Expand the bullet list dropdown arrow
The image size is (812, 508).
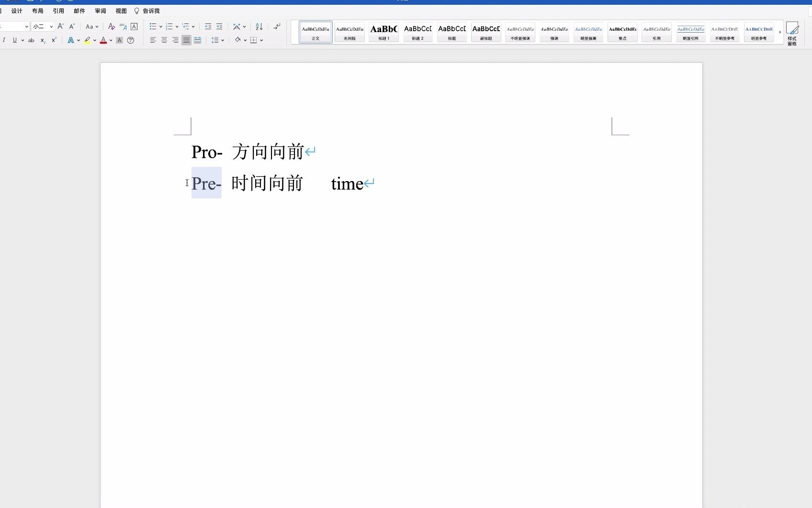(160, 26)
